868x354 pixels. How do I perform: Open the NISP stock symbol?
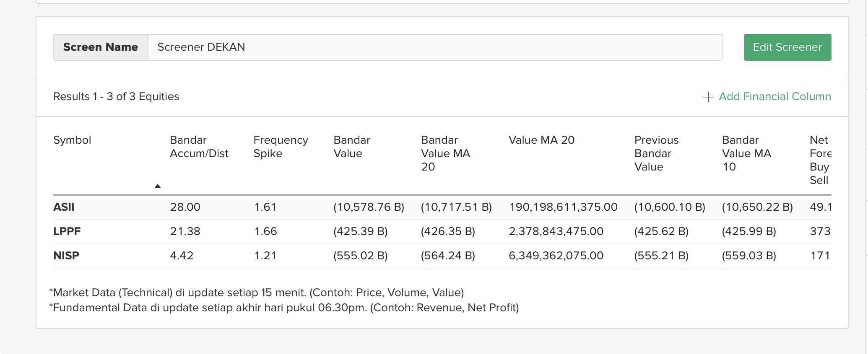66,256
